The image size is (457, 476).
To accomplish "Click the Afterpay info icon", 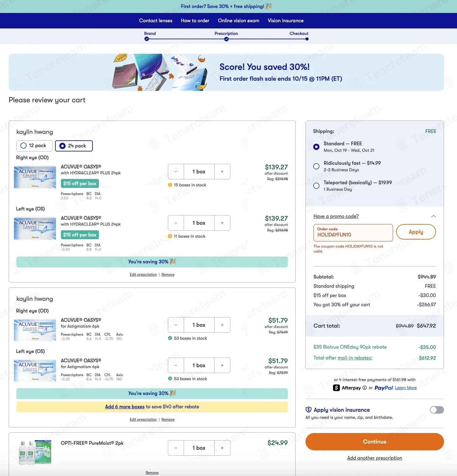I will tap(365, 388).
